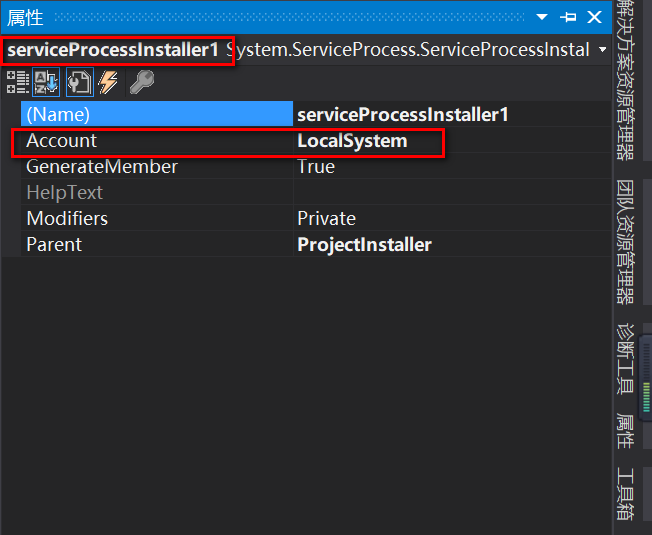Select the serviceProcessInstaller1 object name

click(113, 50)
